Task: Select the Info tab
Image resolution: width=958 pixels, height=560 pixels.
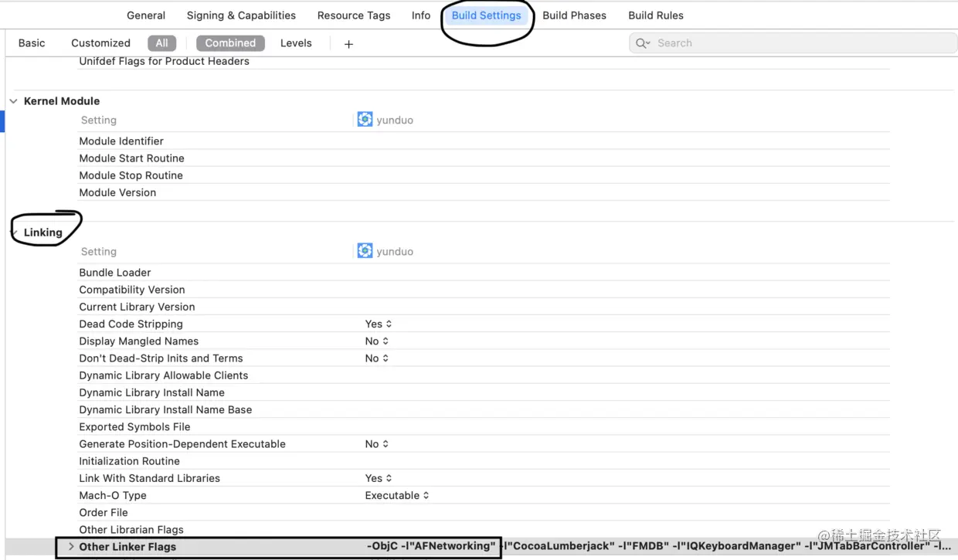Action: click(x=421, y=15)
